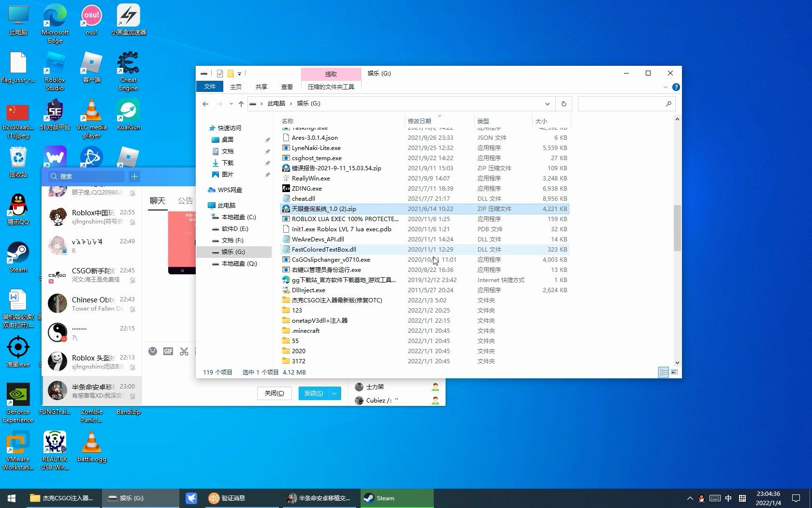Sort files by 名称 column header
This screenshot has width=812, height=508.
[342, 121]
